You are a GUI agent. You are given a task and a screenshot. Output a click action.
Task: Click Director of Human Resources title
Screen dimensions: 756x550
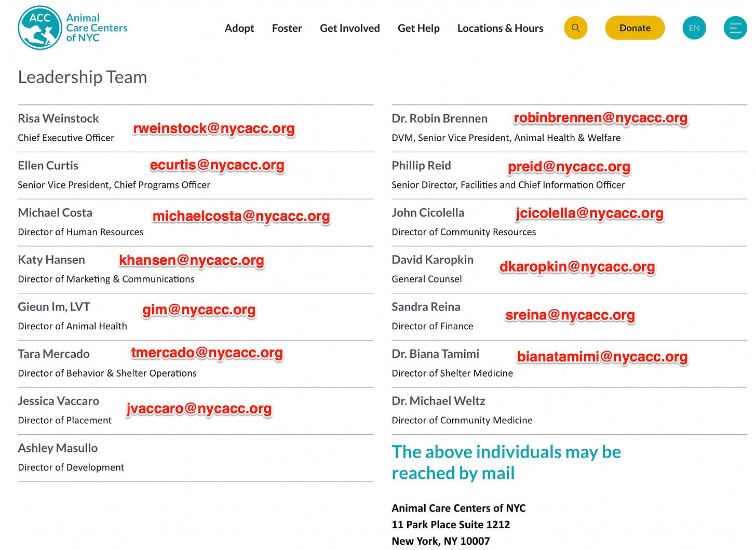[80, 232]
